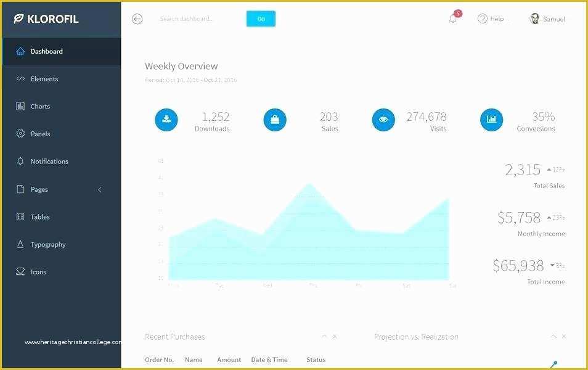
Task: Click the 274,678 Visits value
Action: coord(427,117)
